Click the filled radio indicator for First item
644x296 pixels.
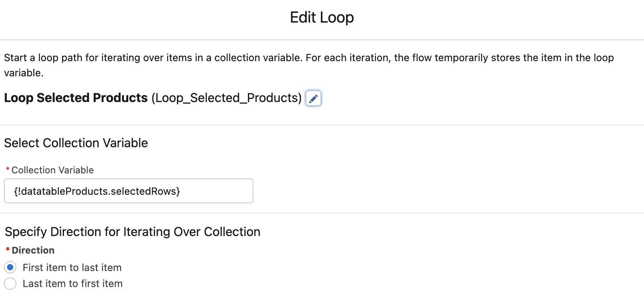[10, 268]
